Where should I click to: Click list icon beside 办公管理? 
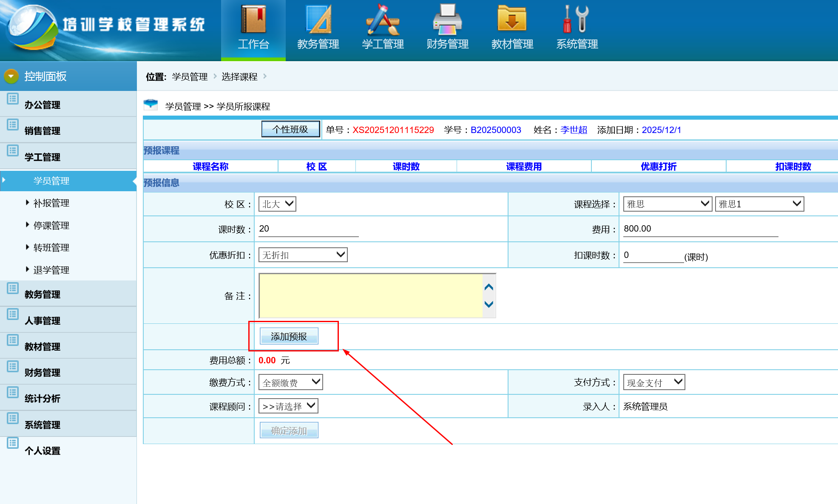(x=13, y=99)
